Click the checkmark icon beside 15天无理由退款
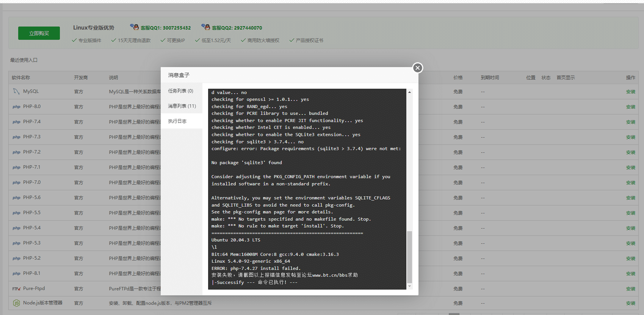 point(113,40)
